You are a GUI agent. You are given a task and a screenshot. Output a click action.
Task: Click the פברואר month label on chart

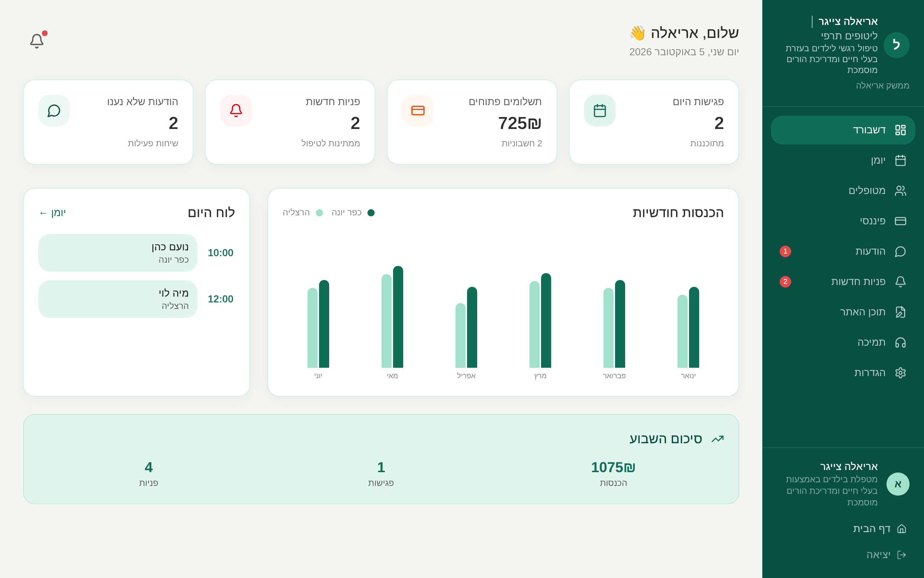coord(614,376)
